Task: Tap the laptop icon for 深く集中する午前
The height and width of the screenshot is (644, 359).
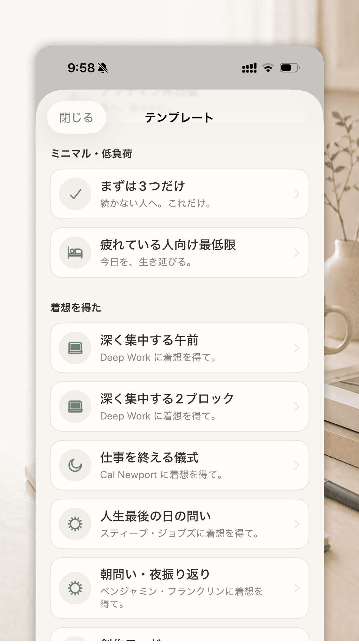Action: click(x=75, y=348)
